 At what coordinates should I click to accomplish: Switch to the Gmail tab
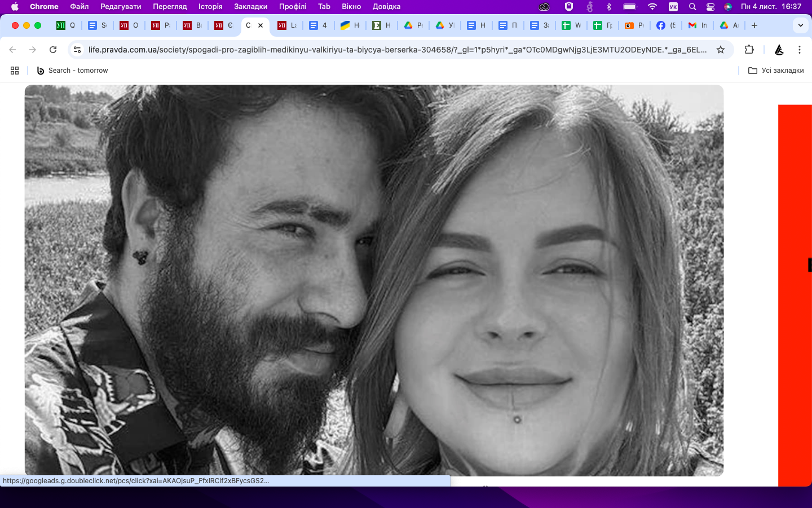(x=697, y=25)
